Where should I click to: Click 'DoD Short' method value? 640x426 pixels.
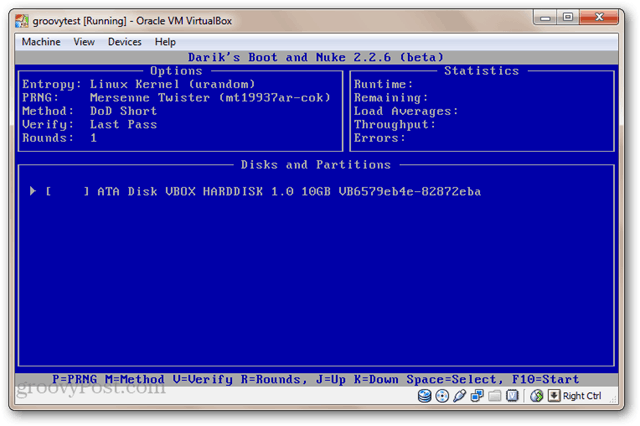(x=123, y=111)
